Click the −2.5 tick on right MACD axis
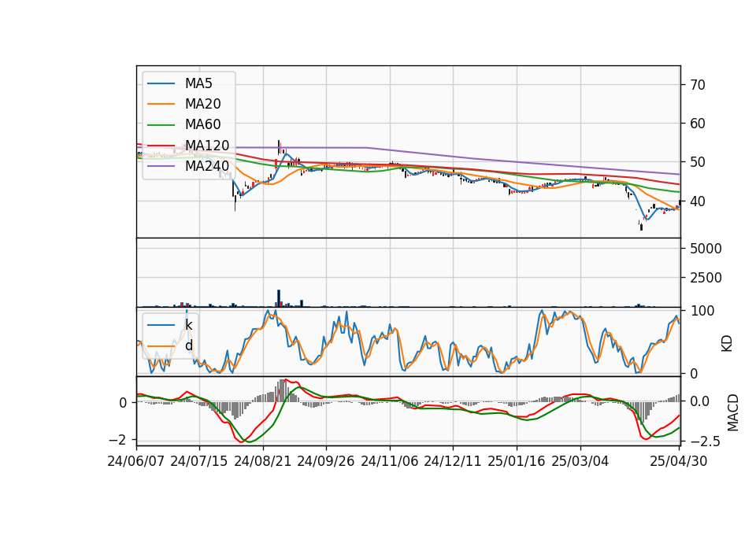Image resolution: width=756 pixels, height=543 pixels. [x=705, y=441]
